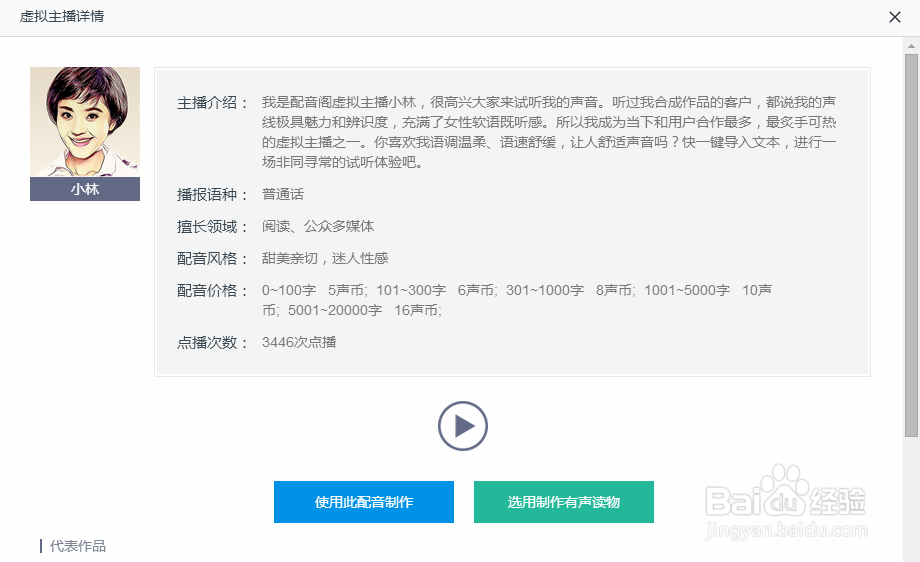The image size is (920, 562).
Task: Click the 使用此配音制作 button
Action: 364,502
